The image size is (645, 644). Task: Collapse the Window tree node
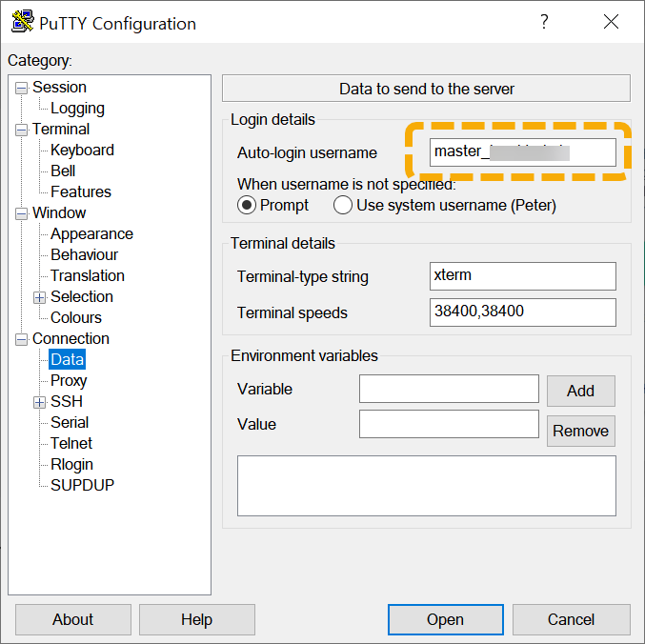pos(21,213)
